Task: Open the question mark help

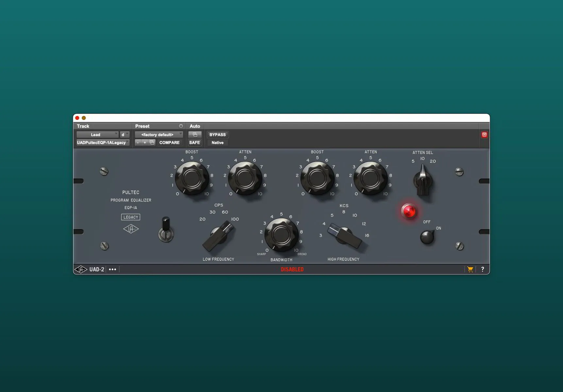Action: point(483,269)
